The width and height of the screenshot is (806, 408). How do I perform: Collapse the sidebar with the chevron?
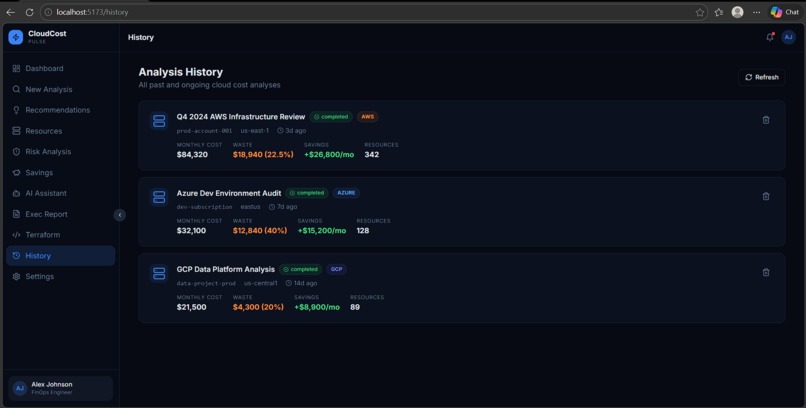tap(119, 215)
